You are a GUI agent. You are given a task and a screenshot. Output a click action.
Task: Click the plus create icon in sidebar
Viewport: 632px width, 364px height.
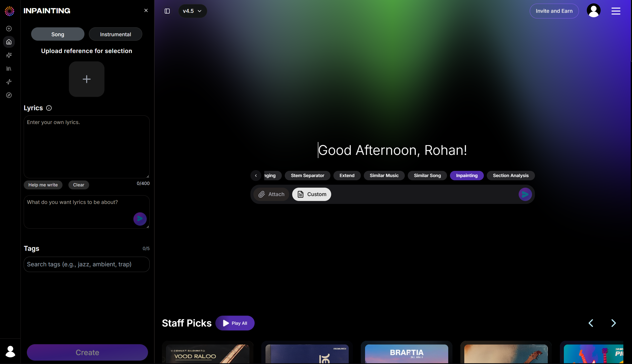point(9,28)
